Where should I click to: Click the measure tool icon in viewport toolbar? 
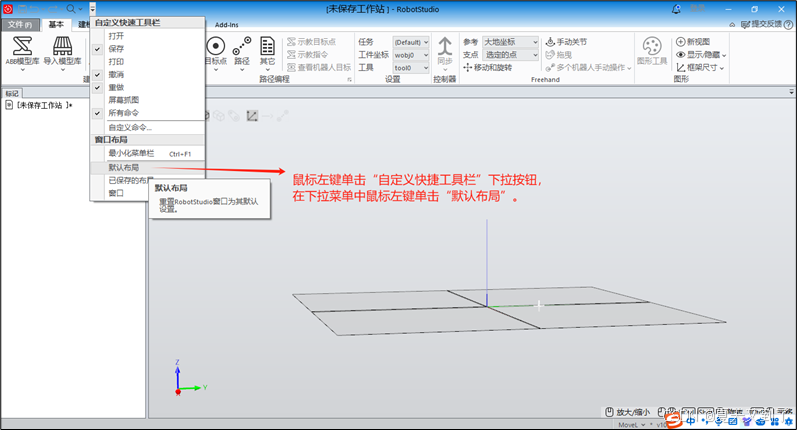point(252,116)
